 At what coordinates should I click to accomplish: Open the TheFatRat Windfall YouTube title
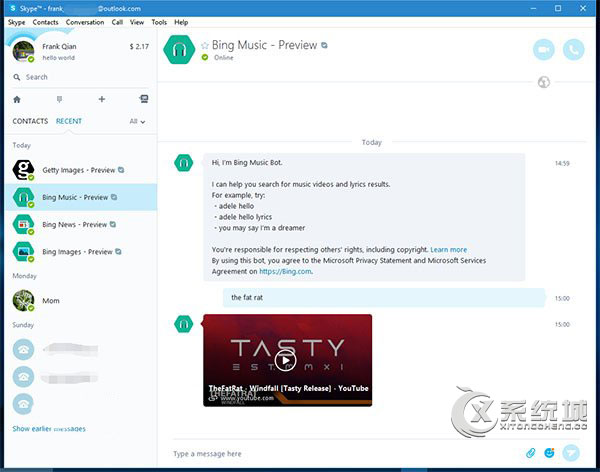(289, 388)
